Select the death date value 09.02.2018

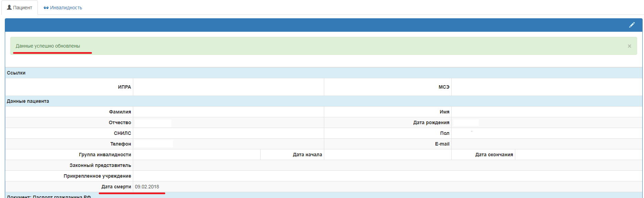(147, 187)
